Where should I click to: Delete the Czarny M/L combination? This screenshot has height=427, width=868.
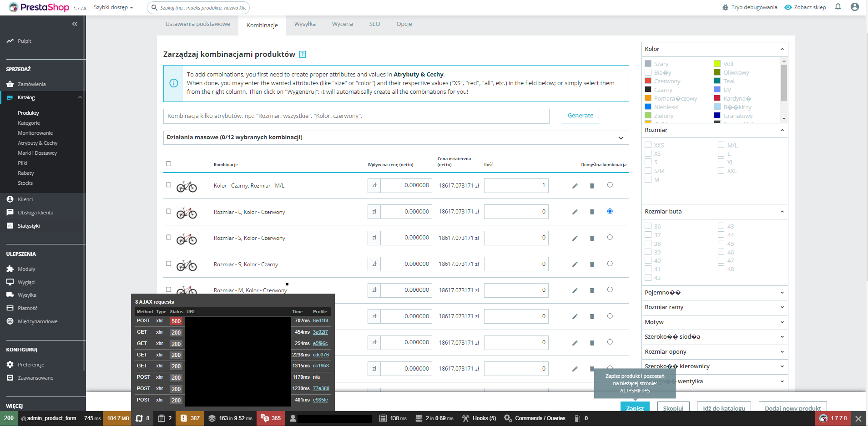pyautogui.click(x=592, y=186)
